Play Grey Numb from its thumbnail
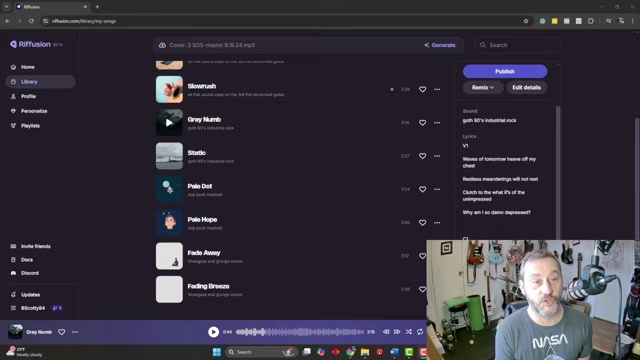 click(x=169, y=122)
